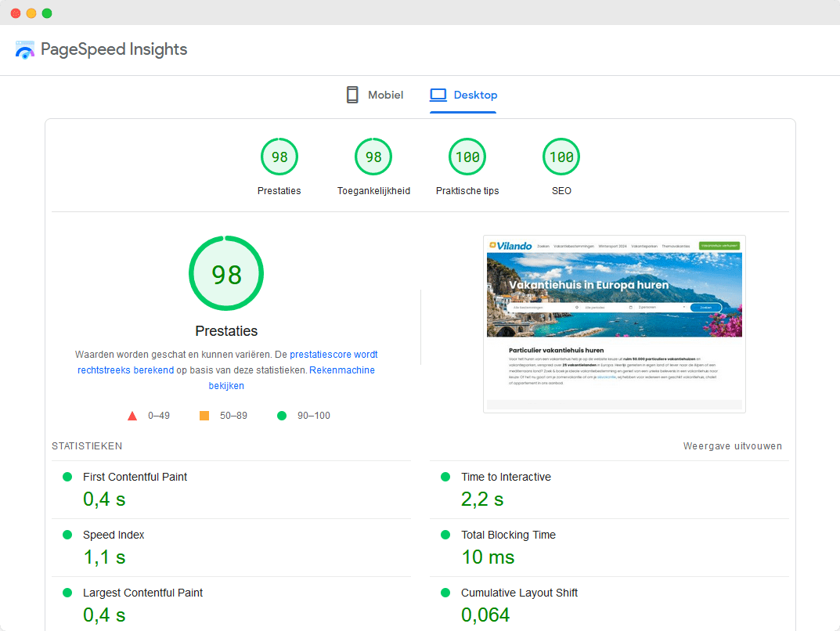The image size is (840, 631).
Task: Click the 0,064 Cumulative Layout Shift value
Action: (x=485, y=615)
